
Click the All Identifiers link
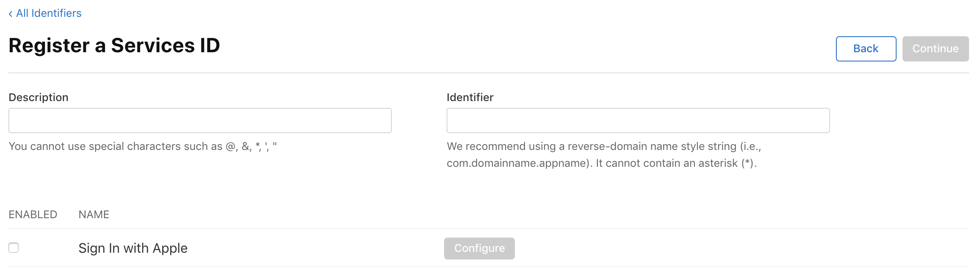click(48, 13)
